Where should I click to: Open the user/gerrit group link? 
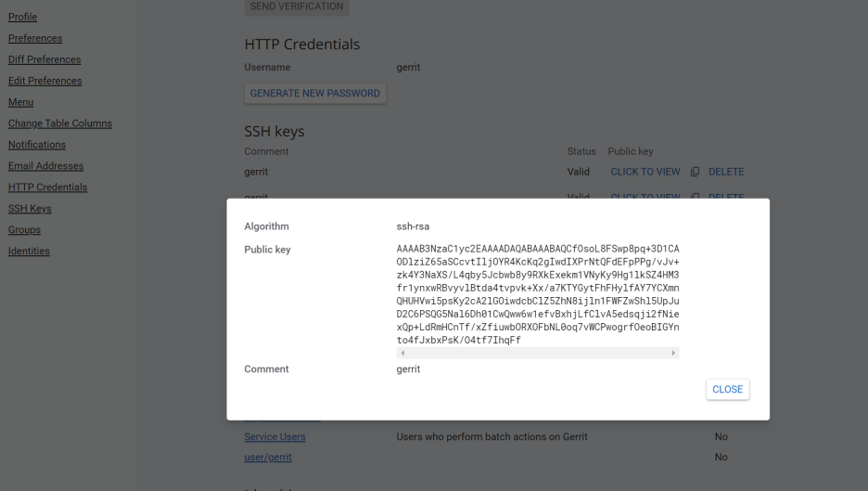point(268,458)
